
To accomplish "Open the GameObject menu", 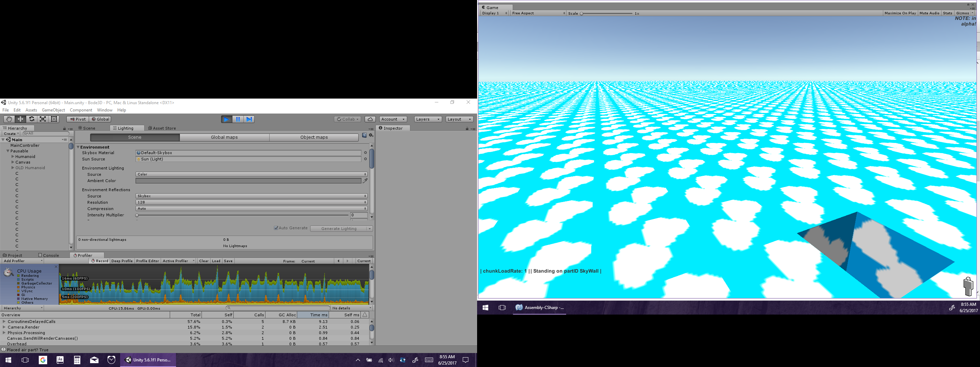I will tap(53, 110).
